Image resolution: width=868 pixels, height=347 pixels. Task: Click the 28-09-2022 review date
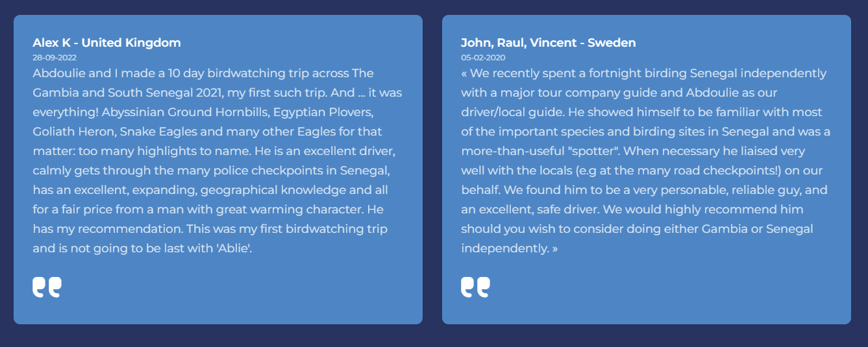[x=55, y=58]
